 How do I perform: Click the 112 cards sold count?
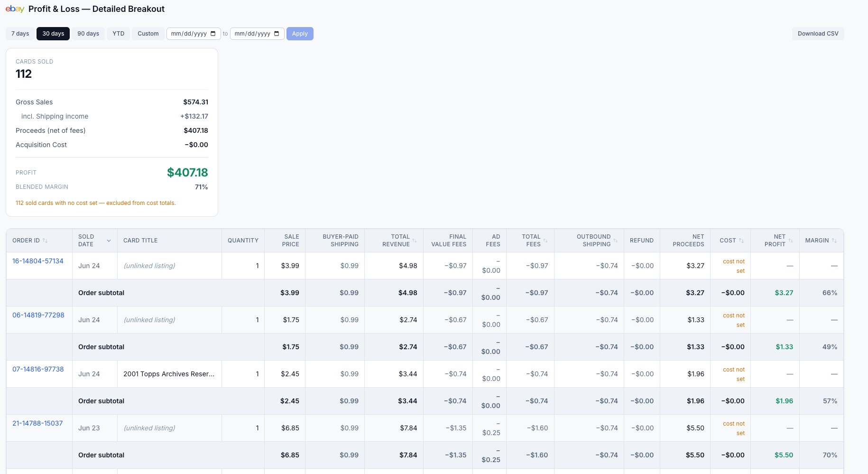point(24,74)
